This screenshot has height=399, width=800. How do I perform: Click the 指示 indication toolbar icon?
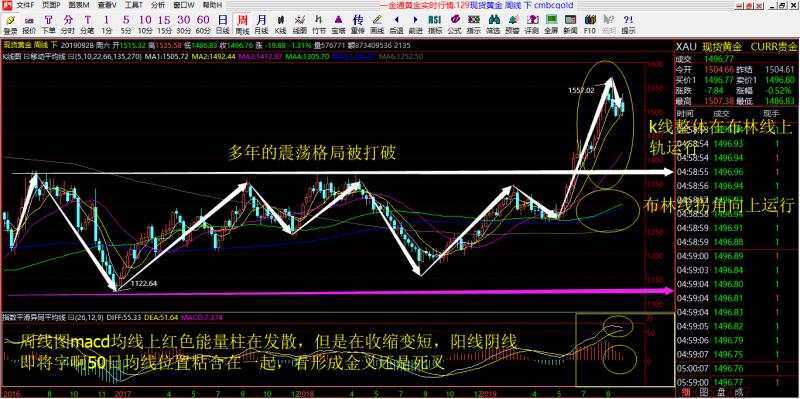coord(473,24)
